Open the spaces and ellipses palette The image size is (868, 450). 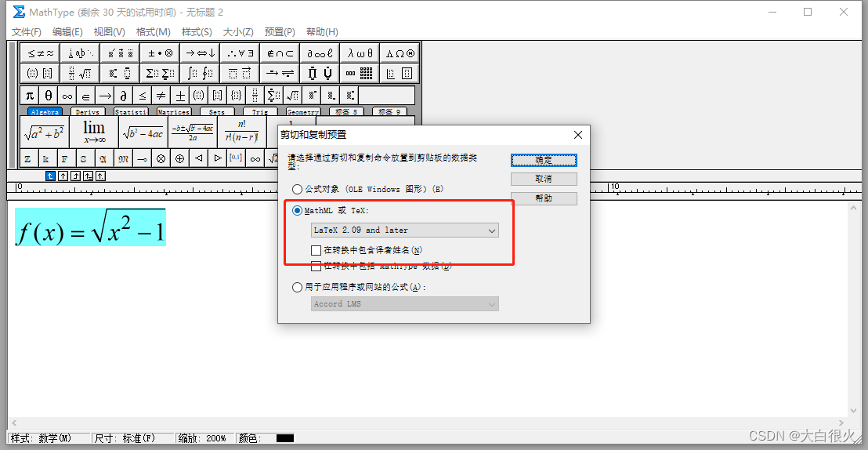point(79,53)
